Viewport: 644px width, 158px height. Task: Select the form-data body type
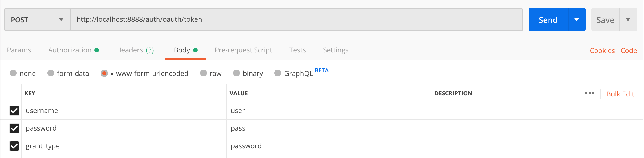click(51, 73)
